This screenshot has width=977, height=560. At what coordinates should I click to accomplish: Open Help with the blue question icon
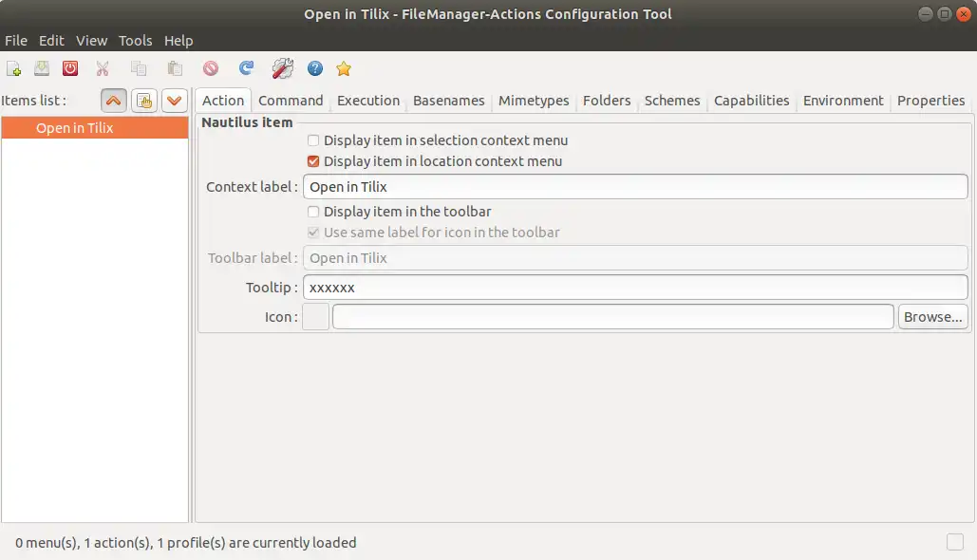click(x=315, y=68)
